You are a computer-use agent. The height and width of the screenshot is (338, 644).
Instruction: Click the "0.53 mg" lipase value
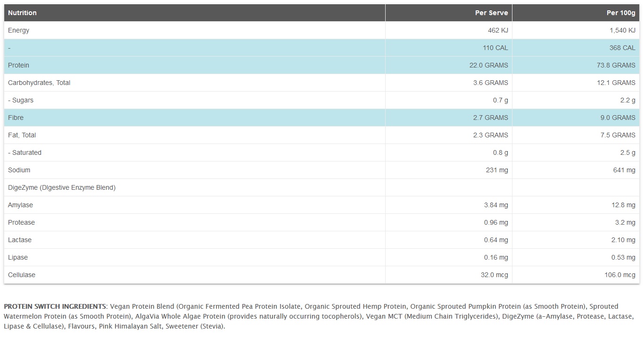pos(623,257)
